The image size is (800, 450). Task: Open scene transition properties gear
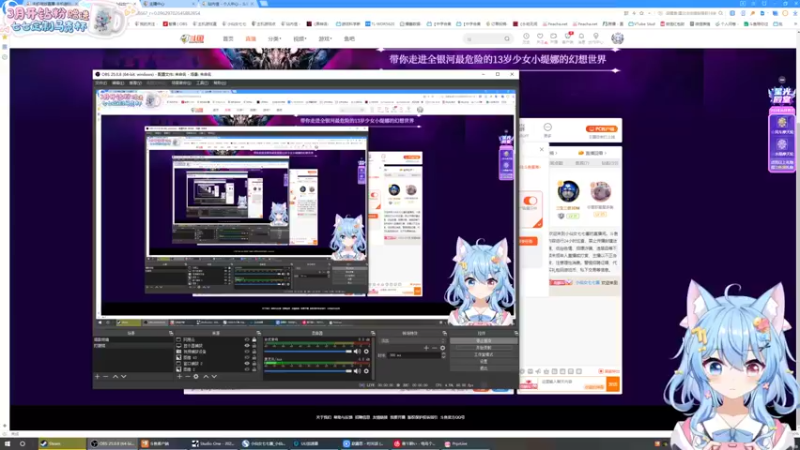[442, 348]
